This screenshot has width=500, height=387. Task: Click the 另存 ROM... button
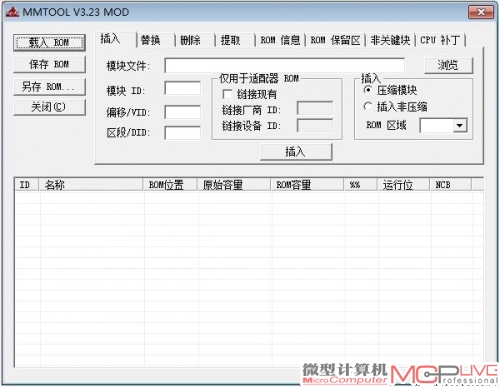pyautogui.click(x=49, y=87)
